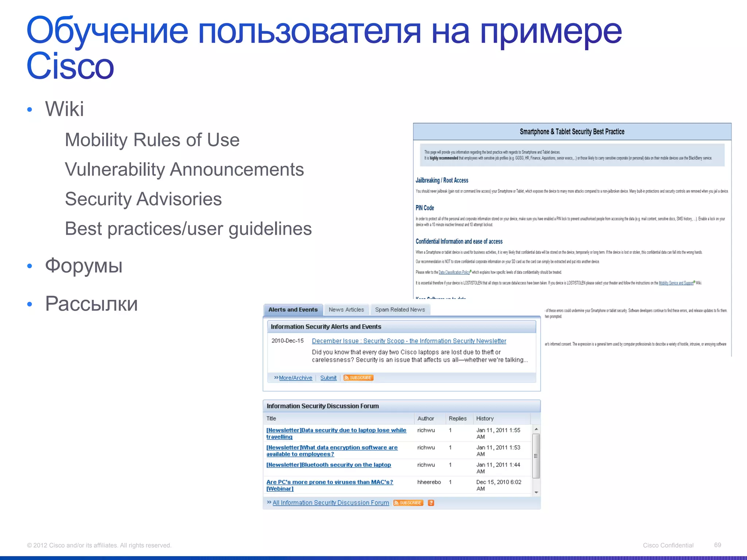The height and width of the screenshot is (560, 747).
Task: Switch to the Alerts and Events tab
Action: [293, 310]
